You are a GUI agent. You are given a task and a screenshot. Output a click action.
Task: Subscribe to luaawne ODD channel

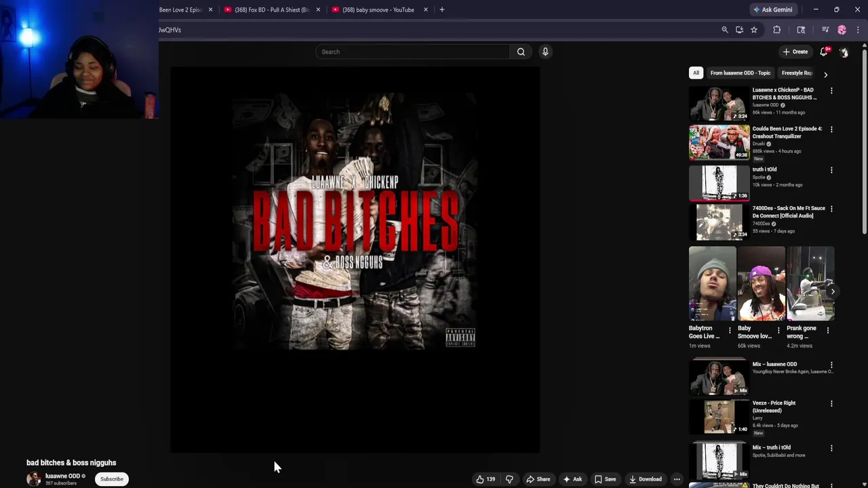pyautogui.click(x=112, y=479)
